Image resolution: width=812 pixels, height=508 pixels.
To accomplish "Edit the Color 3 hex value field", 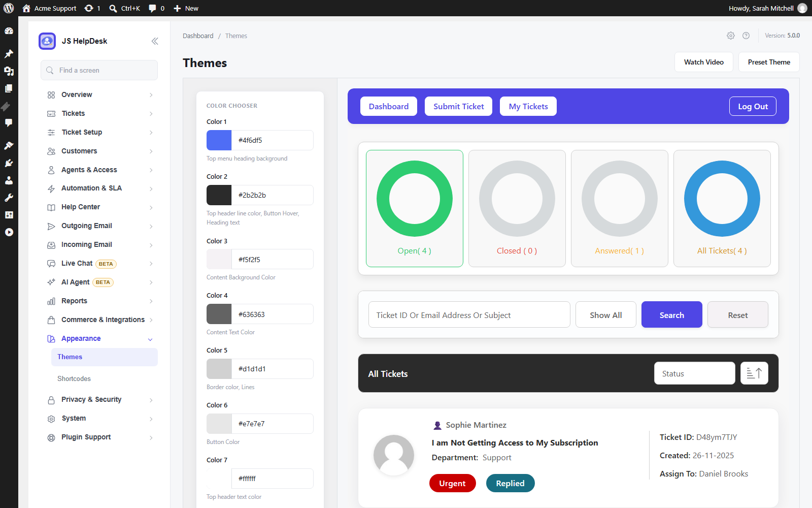I will coord(273,259).
